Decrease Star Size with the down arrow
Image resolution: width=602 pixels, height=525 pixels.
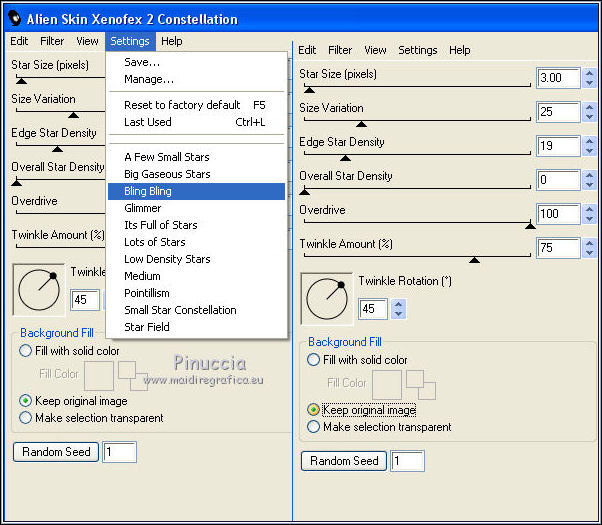589,83
